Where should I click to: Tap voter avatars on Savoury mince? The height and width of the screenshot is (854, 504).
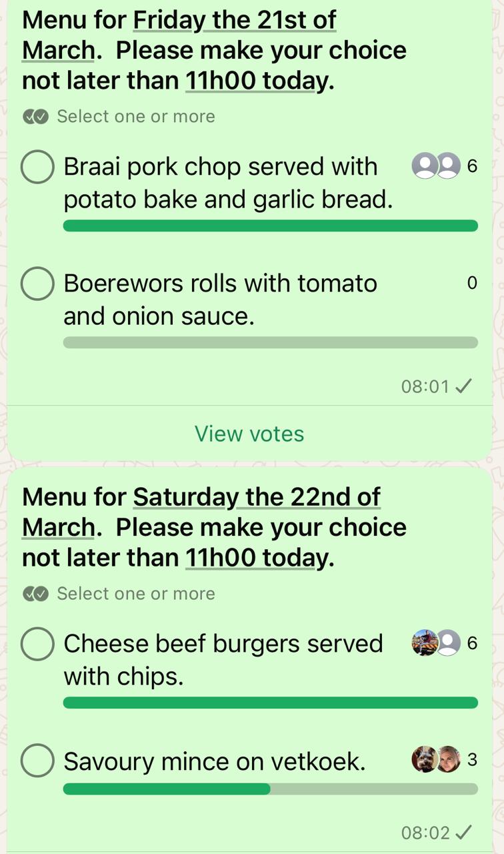point(436,759)
